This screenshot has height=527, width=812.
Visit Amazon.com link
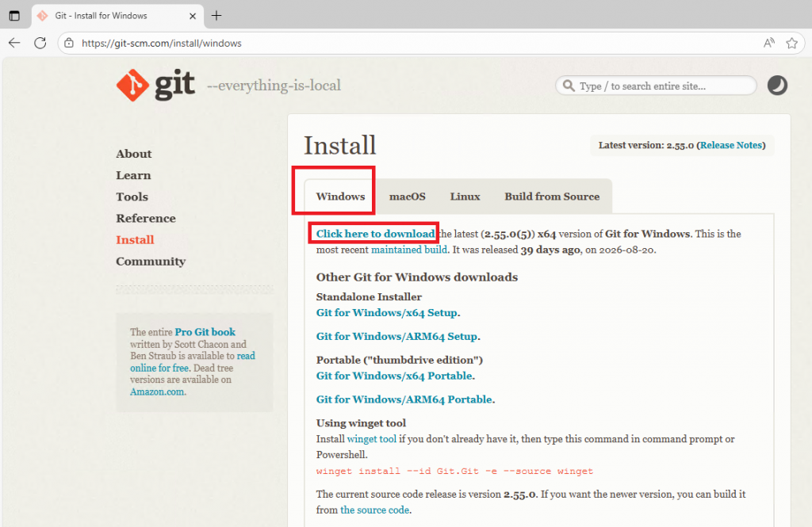[x=157, y=392]
